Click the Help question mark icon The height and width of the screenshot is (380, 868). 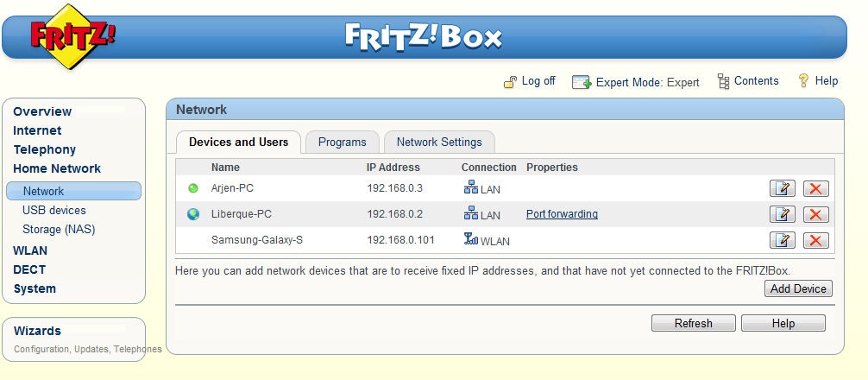pyautogui.click(x=803, y=81)
